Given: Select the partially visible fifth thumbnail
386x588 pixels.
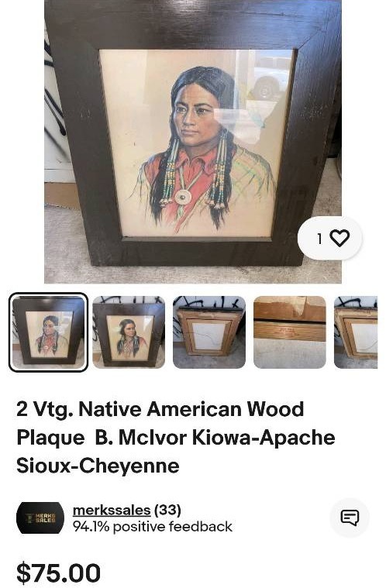Looking at the screenshot, I should 356,332.
